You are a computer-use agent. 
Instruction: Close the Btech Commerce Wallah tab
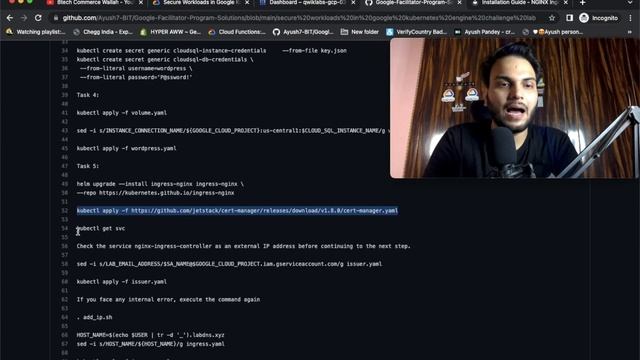point(141,2)
